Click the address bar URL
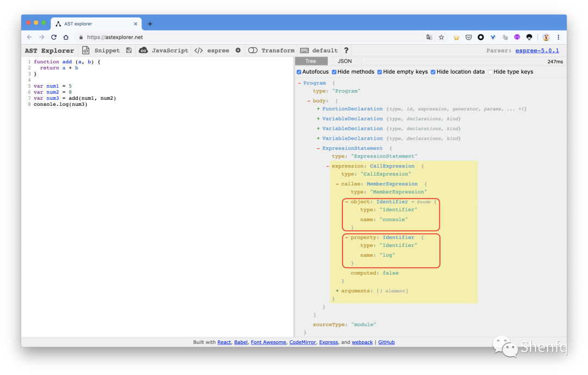The image size is (588, 375). coord(115,37)
